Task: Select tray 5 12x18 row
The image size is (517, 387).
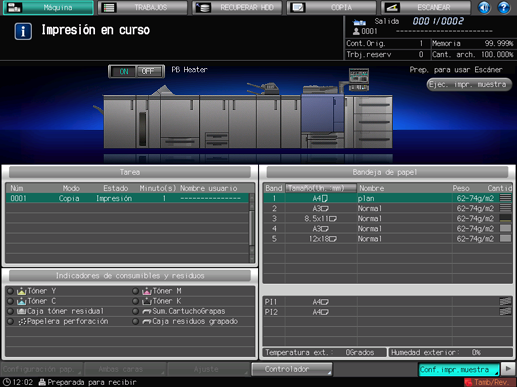Action: click(388, 239)
